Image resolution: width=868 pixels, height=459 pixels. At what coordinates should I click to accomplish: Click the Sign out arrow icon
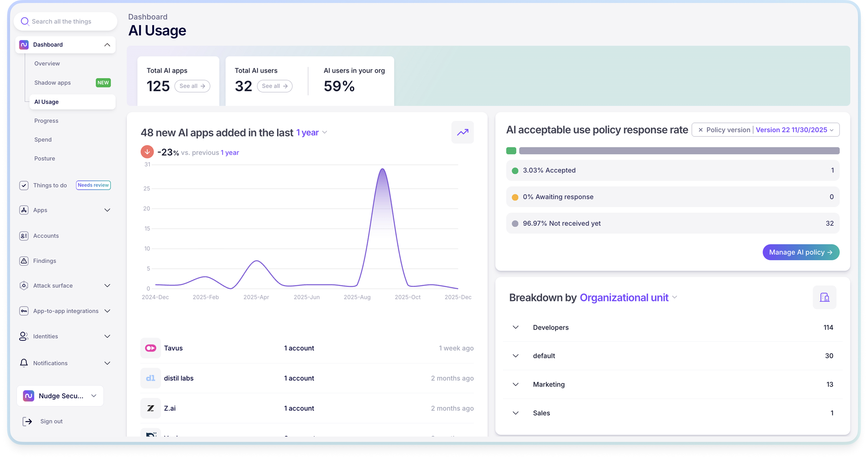[x=27, y=421]
